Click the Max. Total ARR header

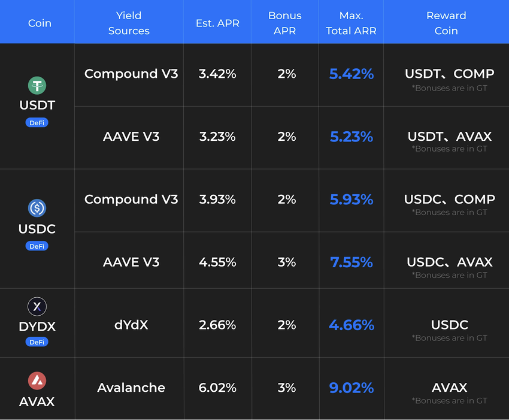351,23
